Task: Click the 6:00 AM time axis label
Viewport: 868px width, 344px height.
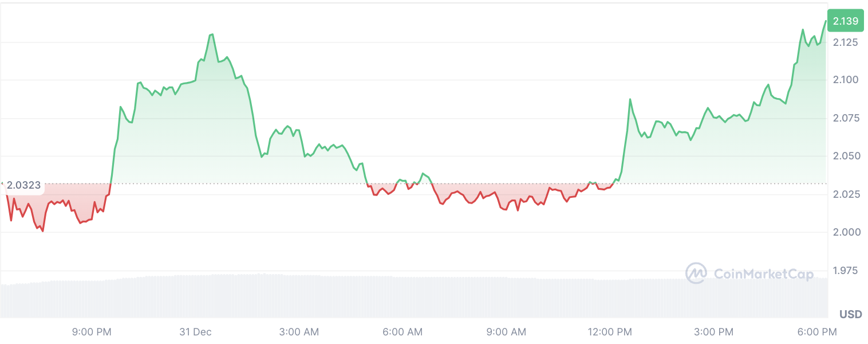Action: coord(402,331)
